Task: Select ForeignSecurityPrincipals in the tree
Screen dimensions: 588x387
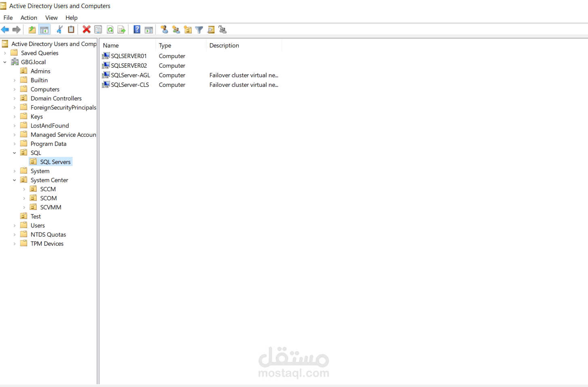Action: coord(63,107)
